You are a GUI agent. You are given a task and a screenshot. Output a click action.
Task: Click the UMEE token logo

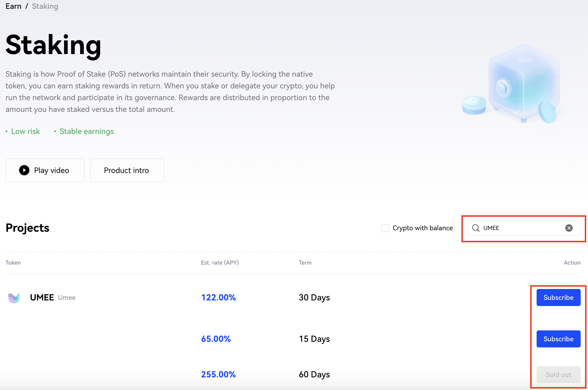[14, 298]
